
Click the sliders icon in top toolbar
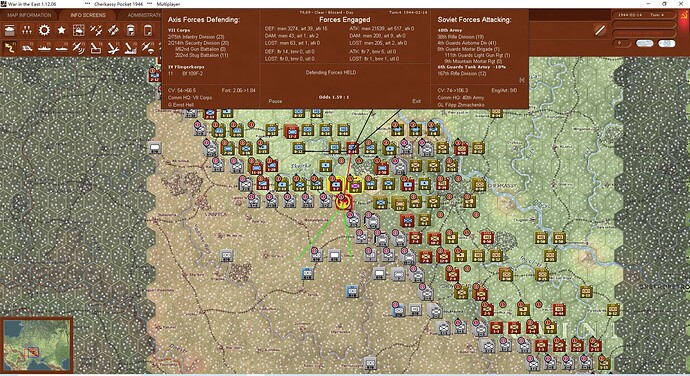[x=27, y=30]
